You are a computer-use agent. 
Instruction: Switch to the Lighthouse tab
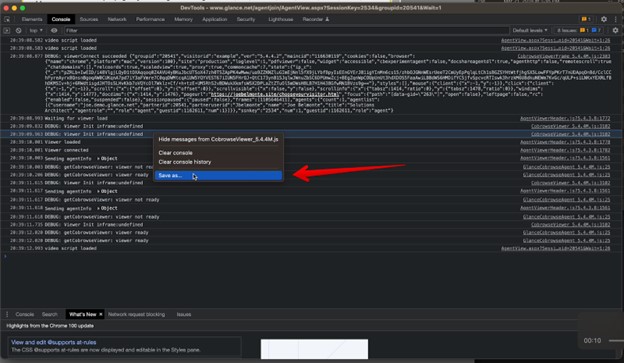point(281,19)
